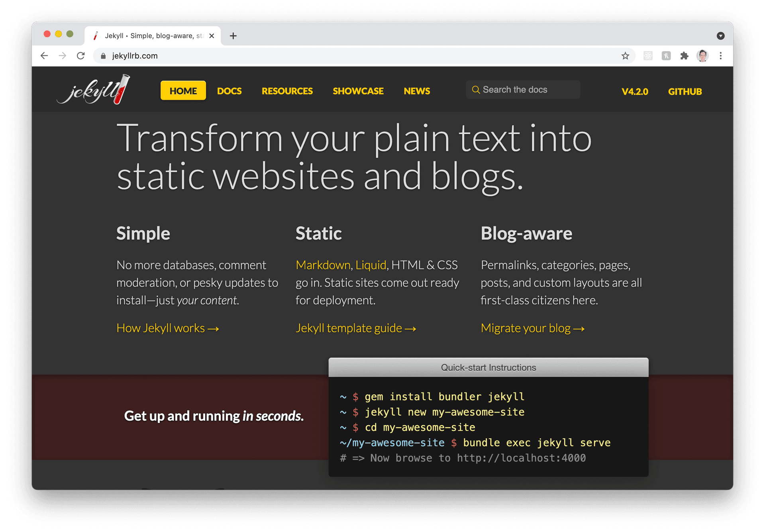Click the browser forward arrow
The width and height of the screenshot is (765, 532).
63,56
